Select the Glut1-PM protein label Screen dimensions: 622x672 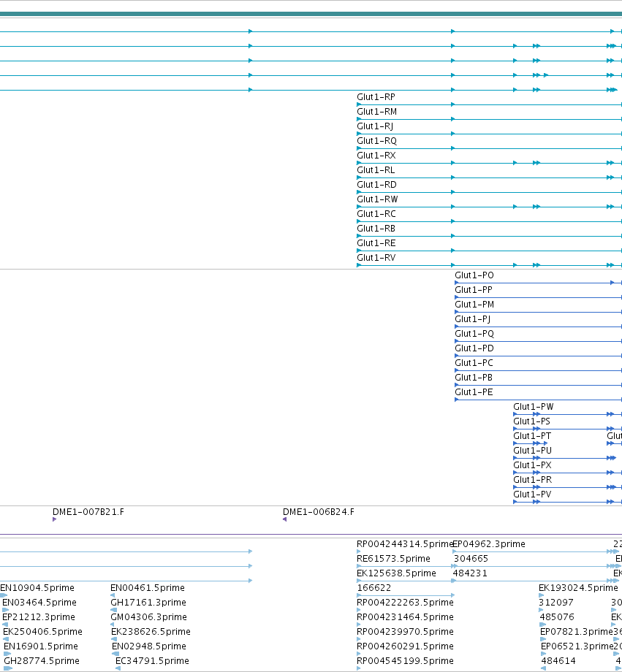(x=474, y=305)
